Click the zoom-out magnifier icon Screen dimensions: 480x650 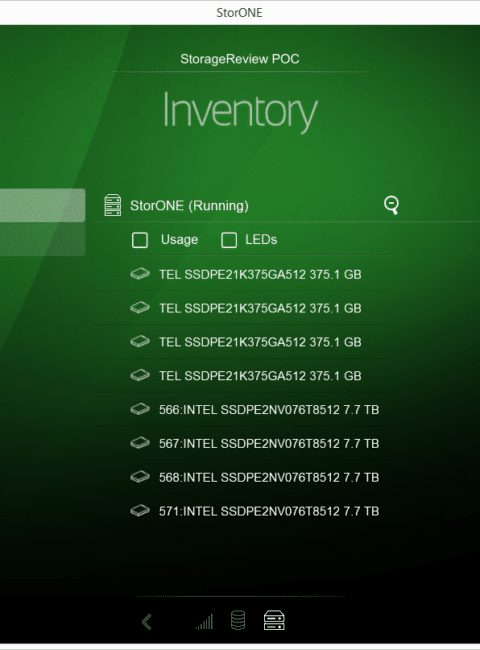coord(391,205)
